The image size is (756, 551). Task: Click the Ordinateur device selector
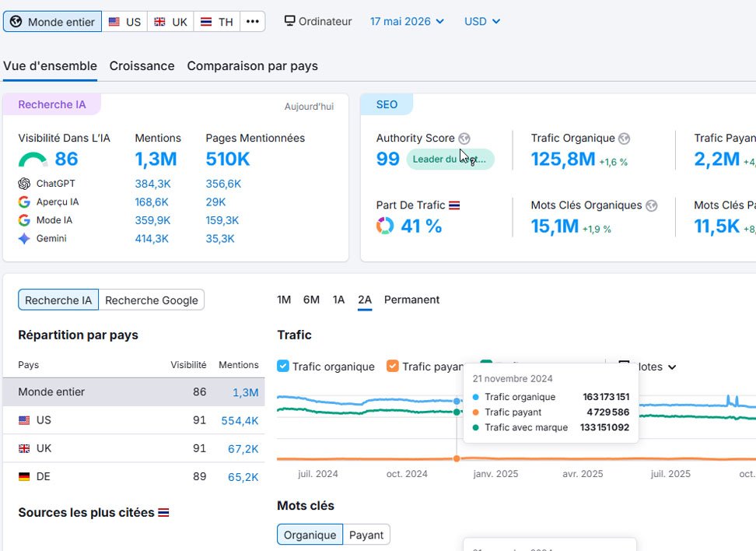coord(318,21)
